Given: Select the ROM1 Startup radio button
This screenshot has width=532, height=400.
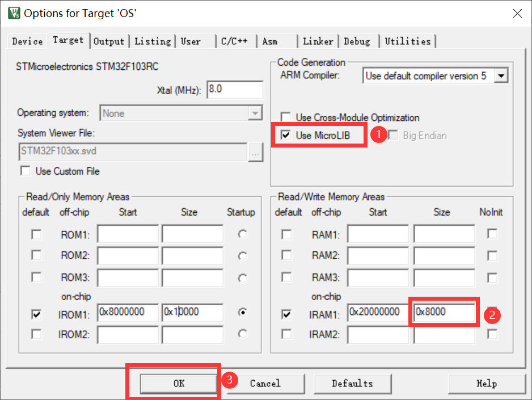Looking at the screenshot, I should pos(242,234).
